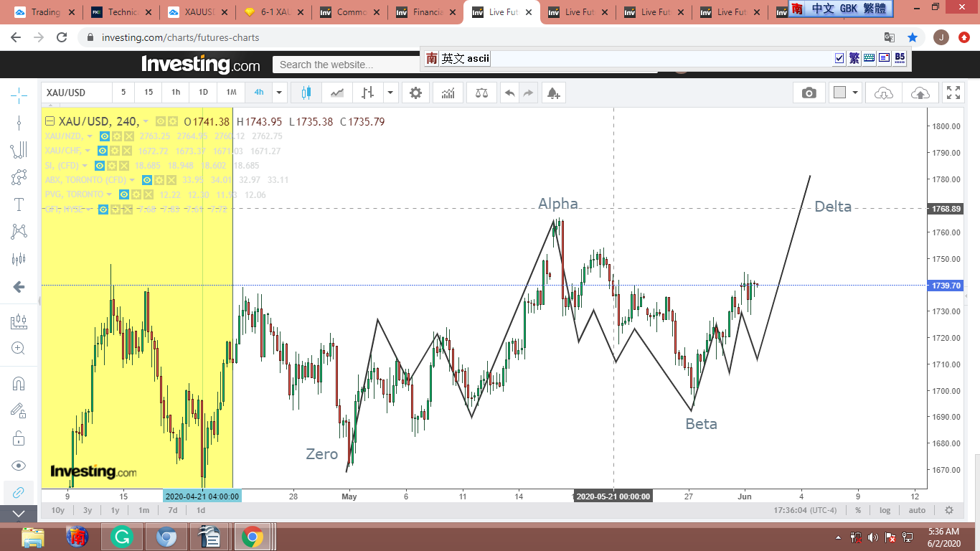Select the 5 minute interval
980x551 pixels.
point(123,93)
